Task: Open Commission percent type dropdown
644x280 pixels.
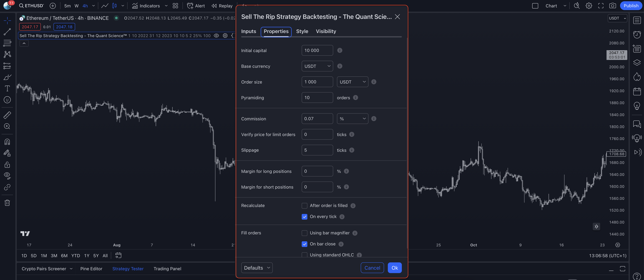Action: (x=352, y=119)
